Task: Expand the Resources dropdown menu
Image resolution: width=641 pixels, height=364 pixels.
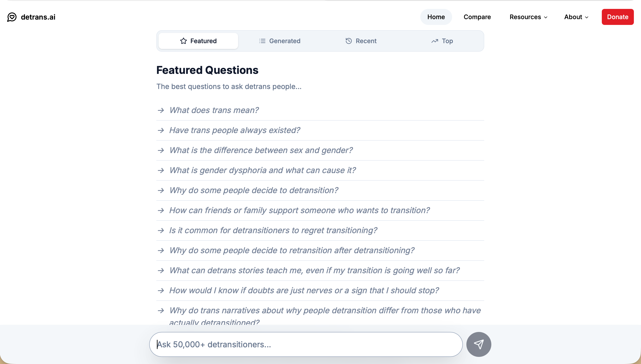Action: [x=528, y=17]
